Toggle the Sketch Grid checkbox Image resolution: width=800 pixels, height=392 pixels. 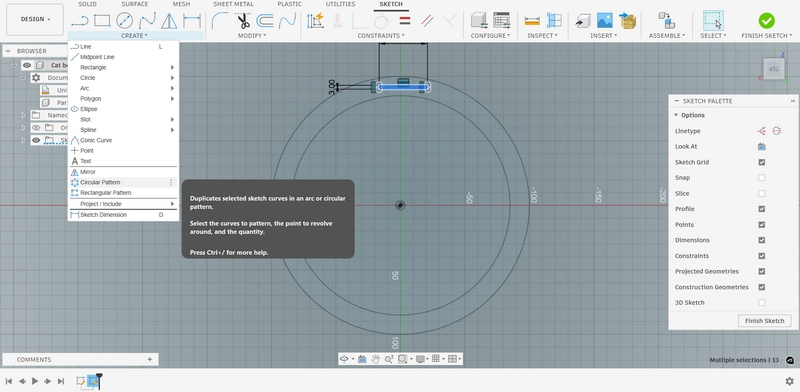pyautogui.click(x=762, y=162)
